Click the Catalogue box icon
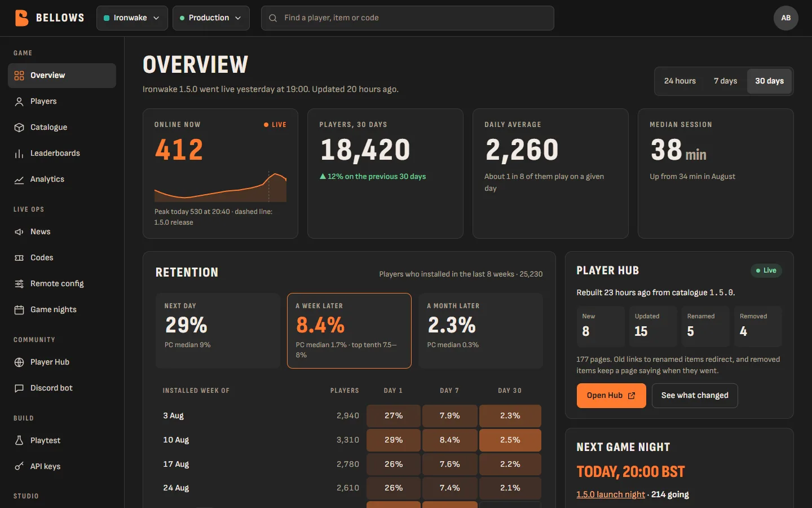 point(19,128)
